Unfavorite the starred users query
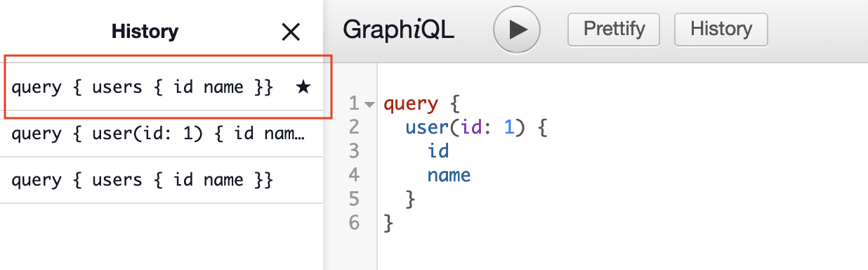The height and width of the screenshot is (270, 868). coord(303,87)
